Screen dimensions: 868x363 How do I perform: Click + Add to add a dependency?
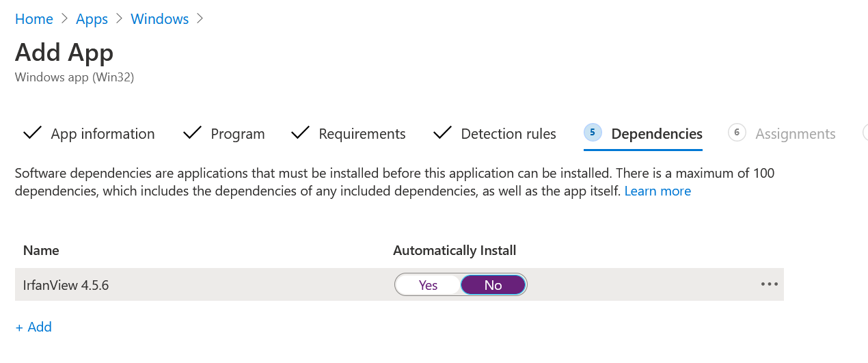(34, 327)
